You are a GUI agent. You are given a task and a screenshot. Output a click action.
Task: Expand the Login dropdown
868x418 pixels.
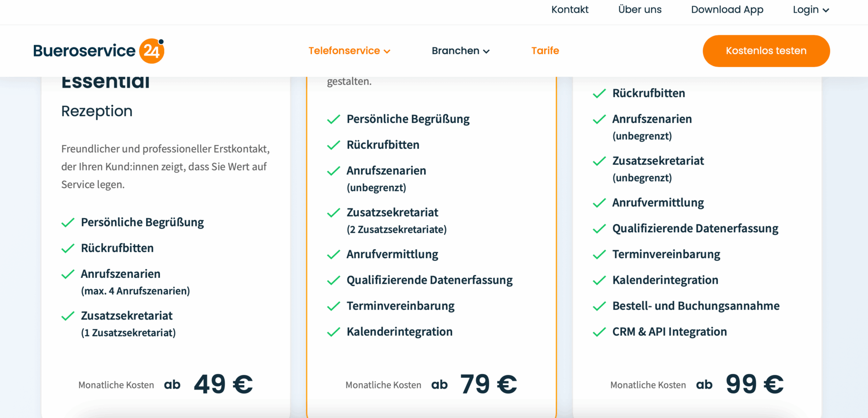[x=811, y=9]
